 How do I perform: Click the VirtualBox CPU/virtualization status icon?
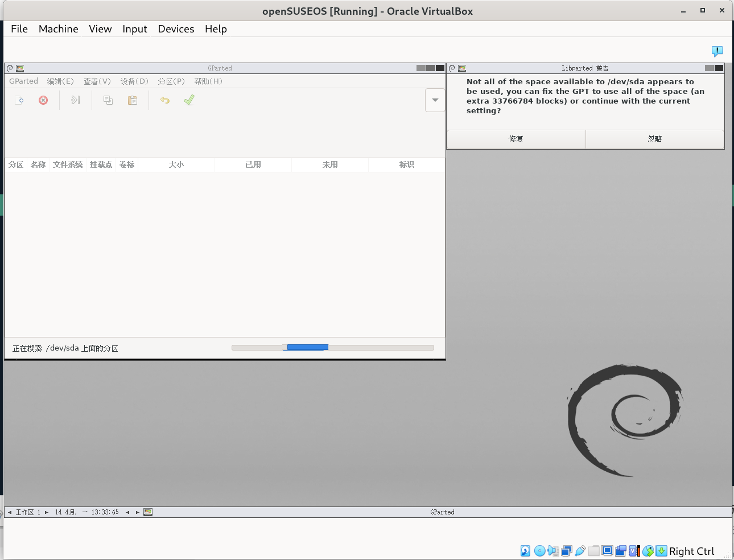pyautogui.click(x=634, y=551)
